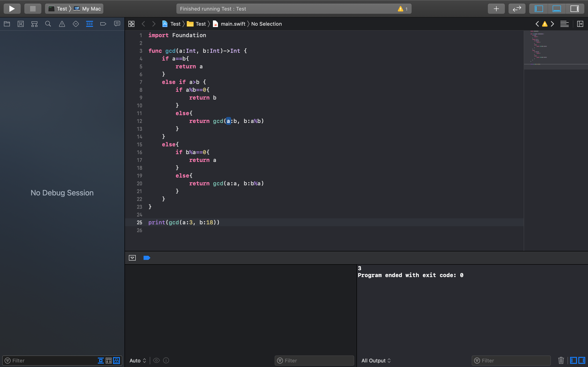588x367 pixels.
Task: Clear console with trash icon
Action: 561,360
